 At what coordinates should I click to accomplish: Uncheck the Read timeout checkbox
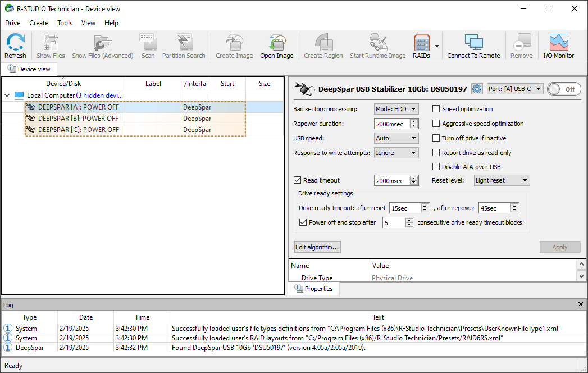point(298,180)
